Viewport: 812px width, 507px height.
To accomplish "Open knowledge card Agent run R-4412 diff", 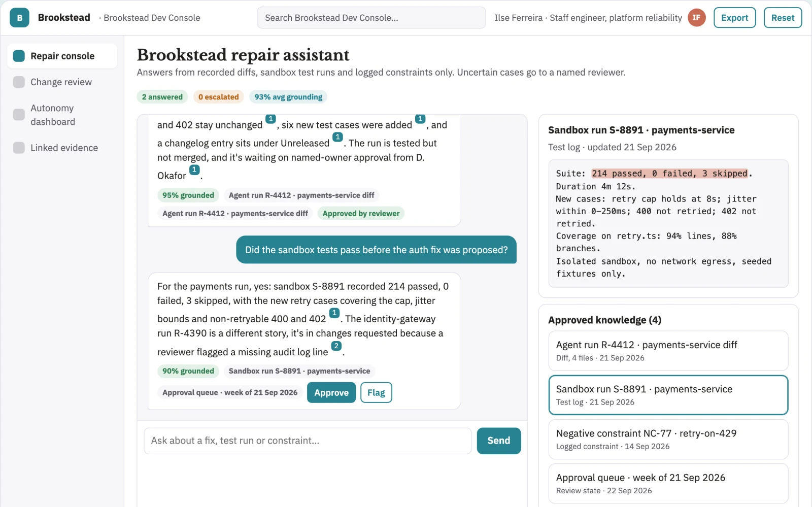I will click(668, 351).
